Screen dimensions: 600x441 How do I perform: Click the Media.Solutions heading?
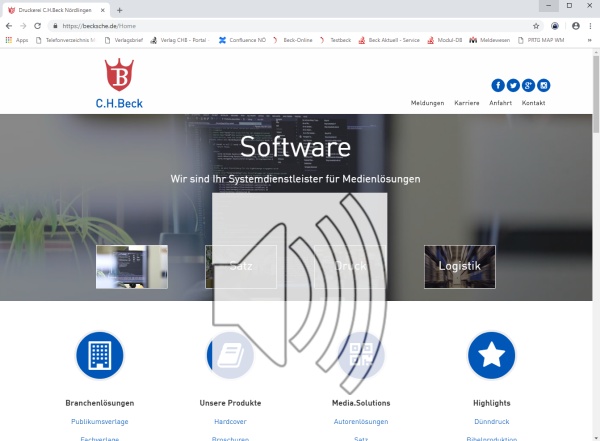pos(361,403)
